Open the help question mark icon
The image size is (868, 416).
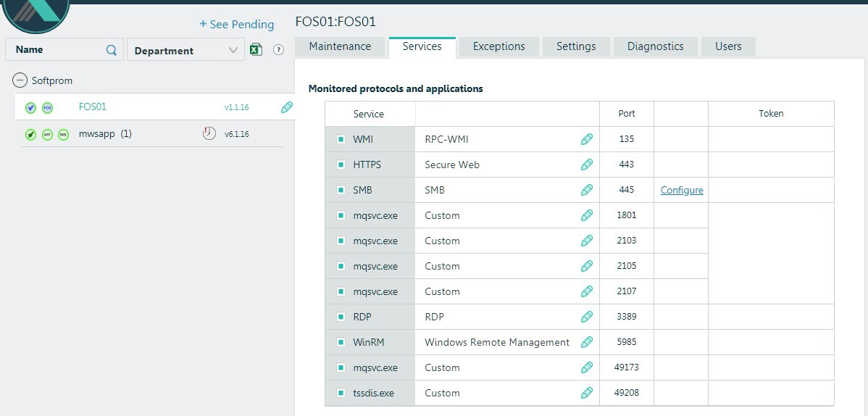278,50
